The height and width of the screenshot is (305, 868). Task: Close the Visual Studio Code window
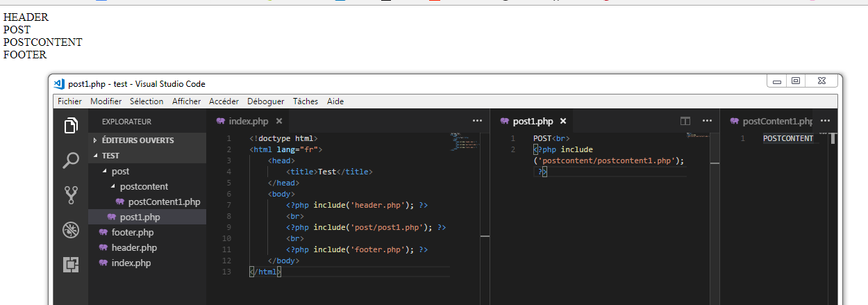[x=821, y=81]
